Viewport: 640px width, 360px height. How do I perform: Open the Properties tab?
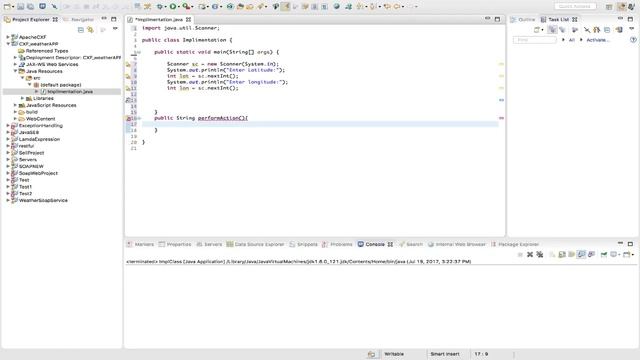(x=175, y=244)
